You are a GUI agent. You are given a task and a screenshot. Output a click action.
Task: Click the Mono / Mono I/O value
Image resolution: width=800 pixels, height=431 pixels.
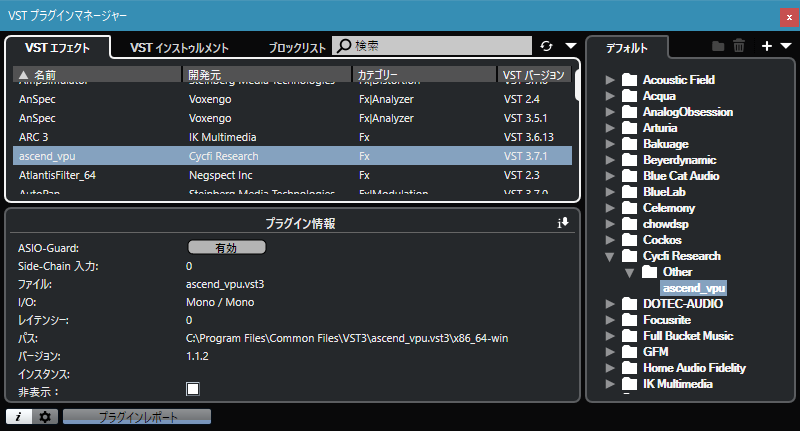pyautogui.click(x=220, y=302)
